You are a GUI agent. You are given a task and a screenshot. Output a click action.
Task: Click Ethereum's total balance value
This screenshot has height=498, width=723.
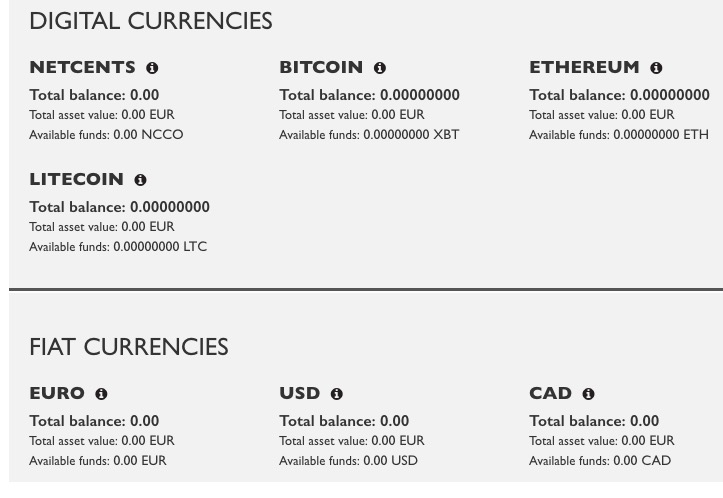[x=669, y=95]
